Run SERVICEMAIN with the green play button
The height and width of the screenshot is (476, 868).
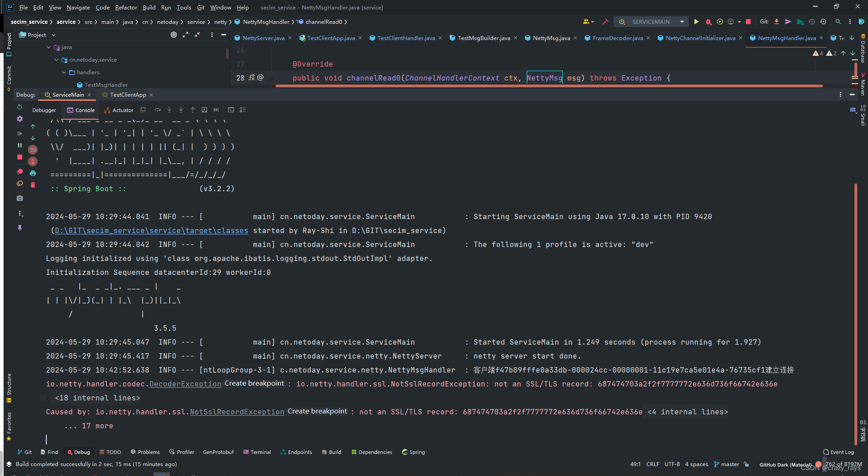[696, 22]
